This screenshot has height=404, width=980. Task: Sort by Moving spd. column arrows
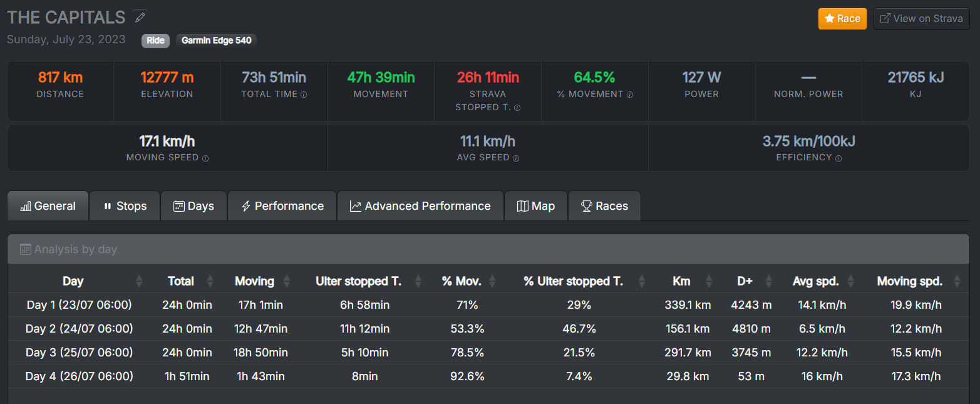[957, 281]
